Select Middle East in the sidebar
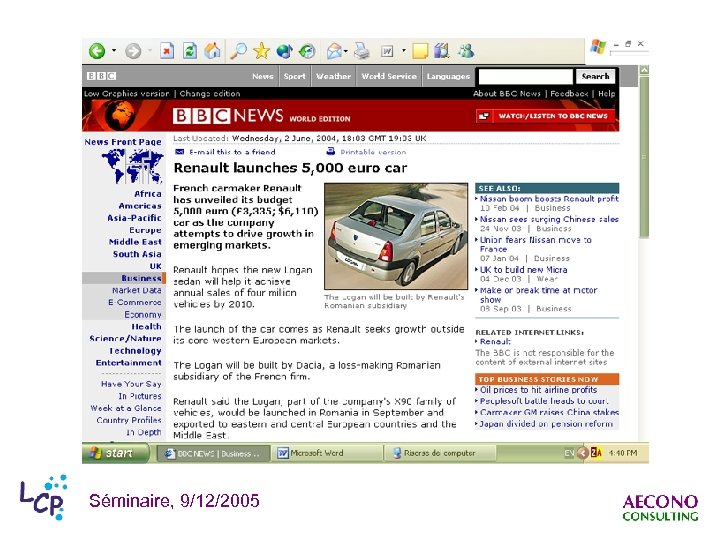720x540 pixels. click(x=135, y=242)
